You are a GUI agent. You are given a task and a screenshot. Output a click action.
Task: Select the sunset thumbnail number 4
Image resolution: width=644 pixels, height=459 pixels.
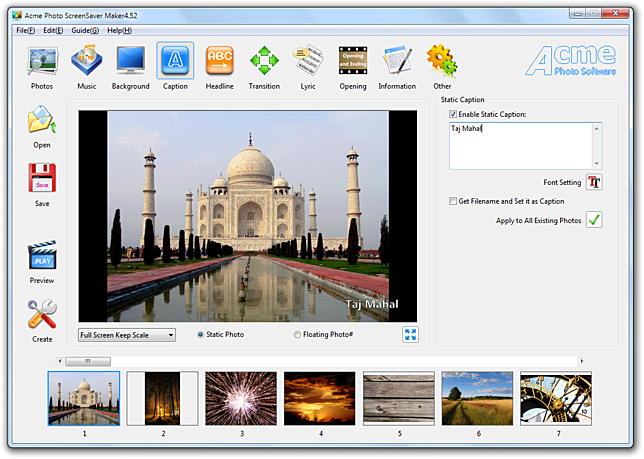click(x=320, y=398)
